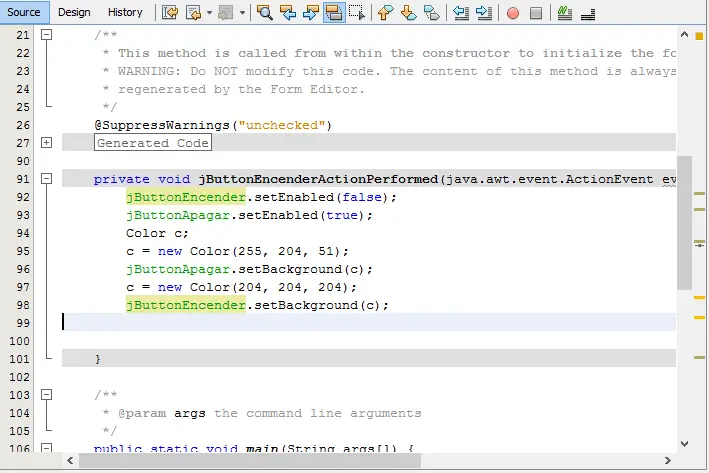Click vertical scrollbar up arrow
The width and height of the screenshot is (709, 473).
pos(684,34)
